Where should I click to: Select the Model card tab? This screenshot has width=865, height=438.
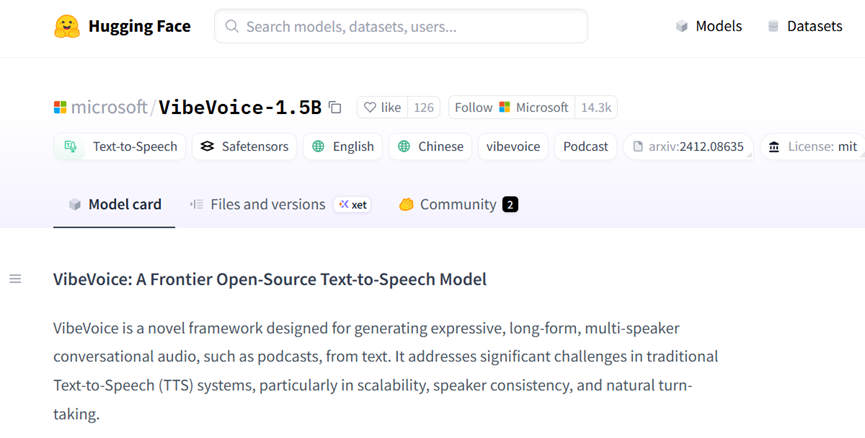coord(114,205)
